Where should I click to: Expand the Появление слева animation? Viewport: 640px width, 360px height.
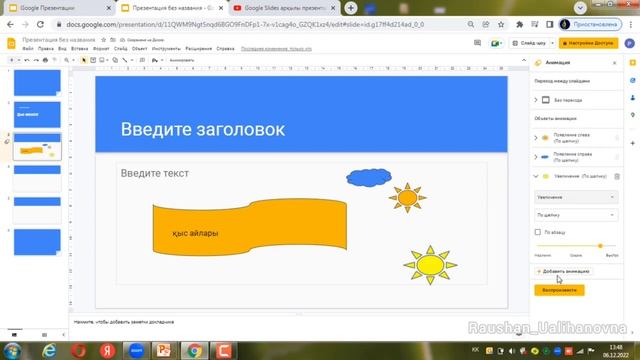pyautogui.click(x=536, y=138)
